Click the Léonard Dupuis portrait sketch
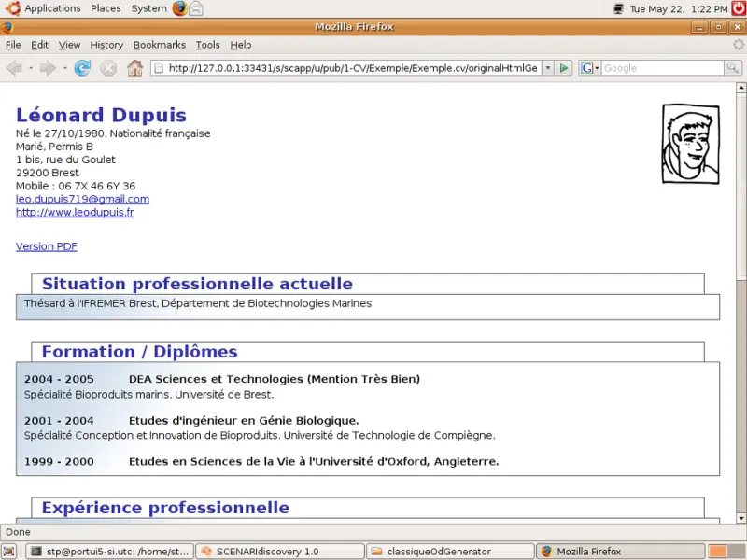This screenshot has height=560, width=747. (x=690, y=144)
